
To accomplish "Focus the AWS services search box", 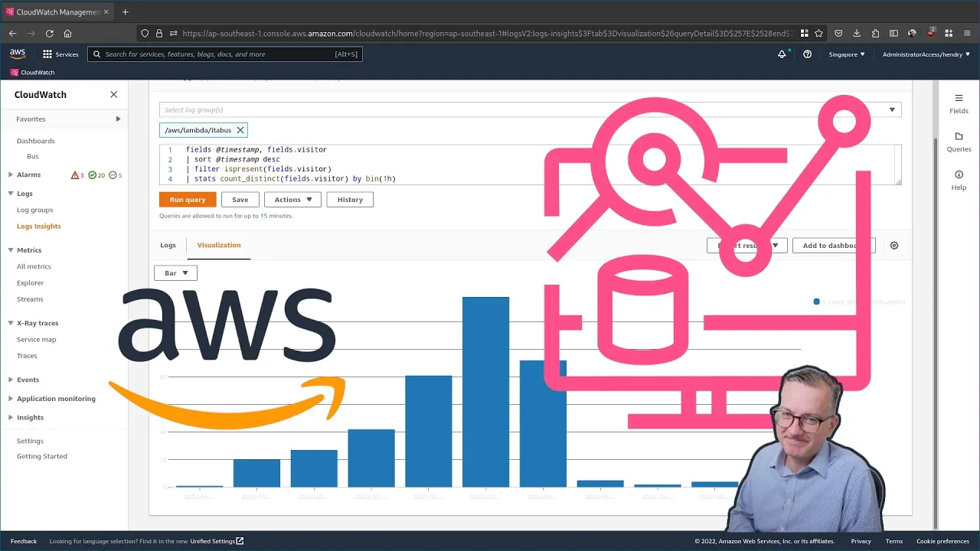I will point(225,54).
